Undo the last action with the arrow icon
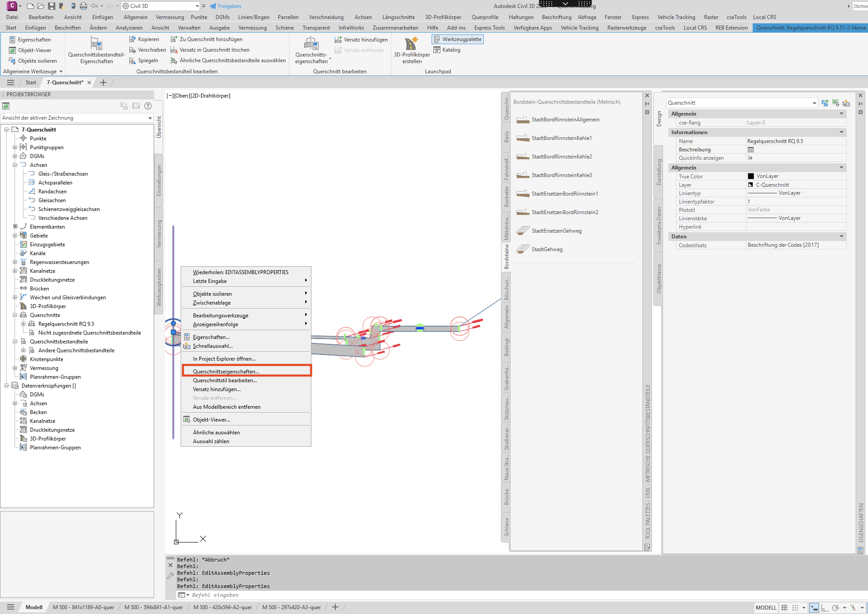The image size is (868, 614). [x=94, y=6]
